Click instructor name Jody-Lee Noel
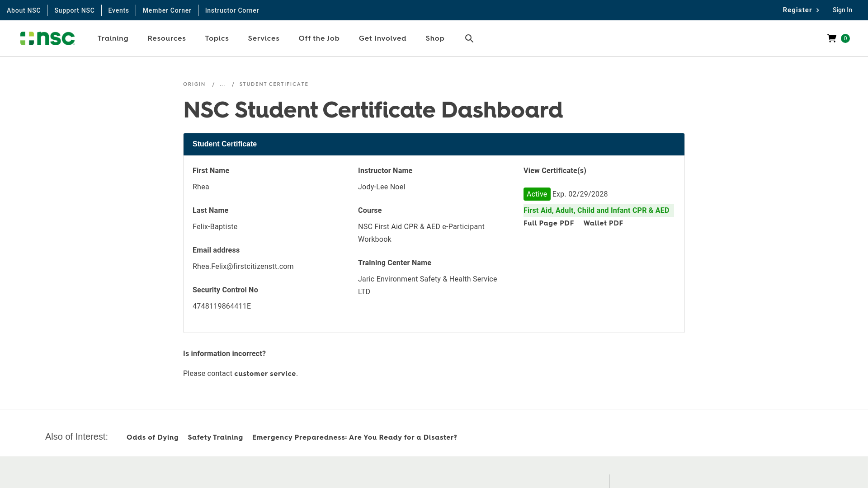The height and width of the screenshot is (488, 868). coord(382,187)
